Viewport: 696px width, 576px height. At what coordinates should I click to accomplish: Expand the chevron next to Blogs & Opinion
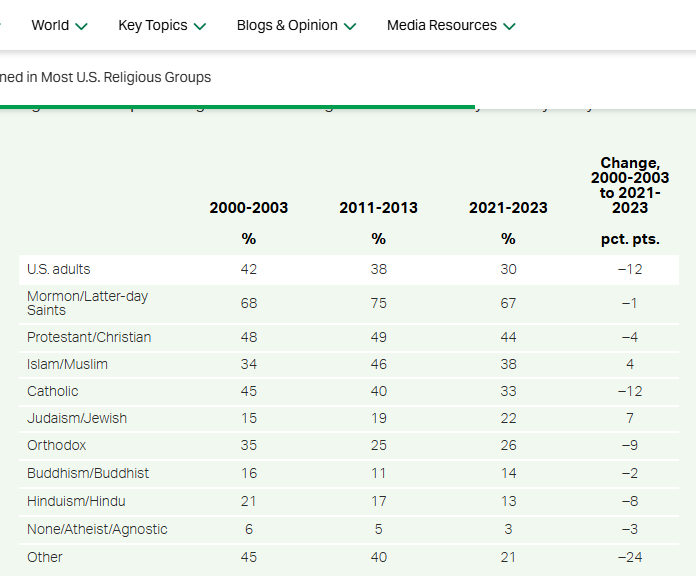tap(350, 27)
